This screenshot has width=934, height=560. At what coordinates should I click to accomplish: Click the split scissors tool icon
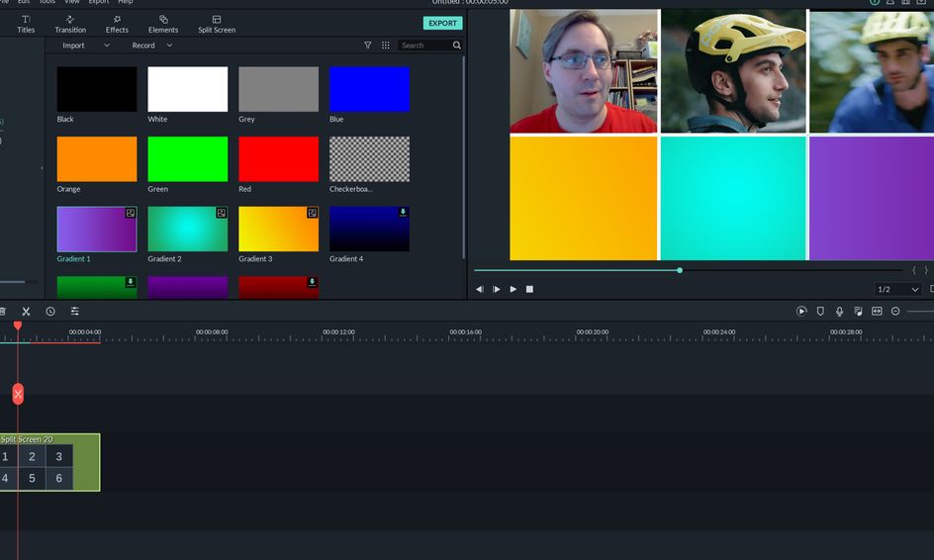[26, 311]
